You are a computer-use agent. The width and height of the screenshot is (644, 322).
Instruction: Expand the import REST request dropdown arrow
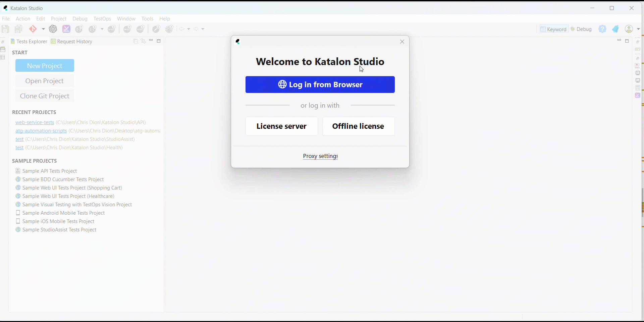(x=102, y=29)
